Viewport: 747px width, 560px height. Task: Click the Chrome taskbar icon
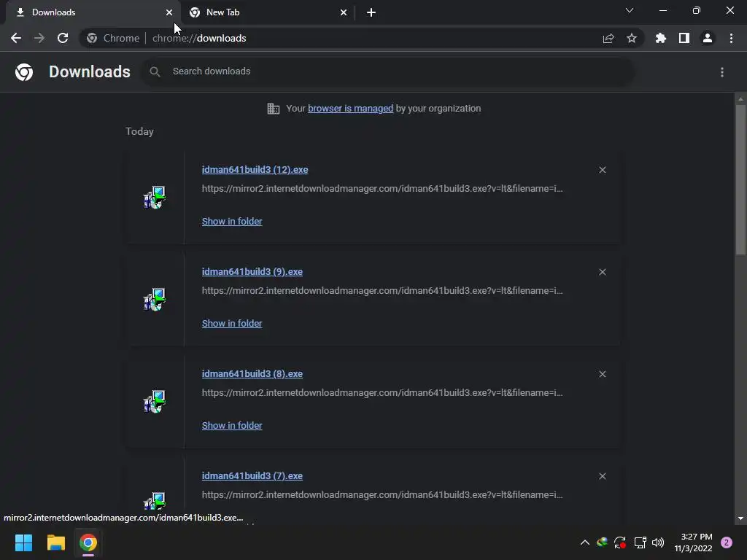pos(88,542)
